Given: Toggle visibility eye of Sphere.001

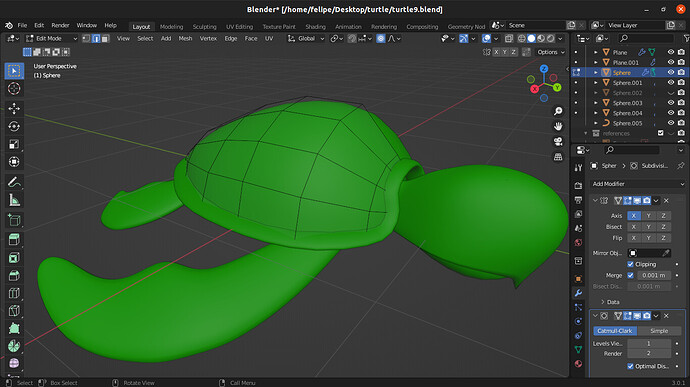Looking at the screenshot, I should click(671, 82).
